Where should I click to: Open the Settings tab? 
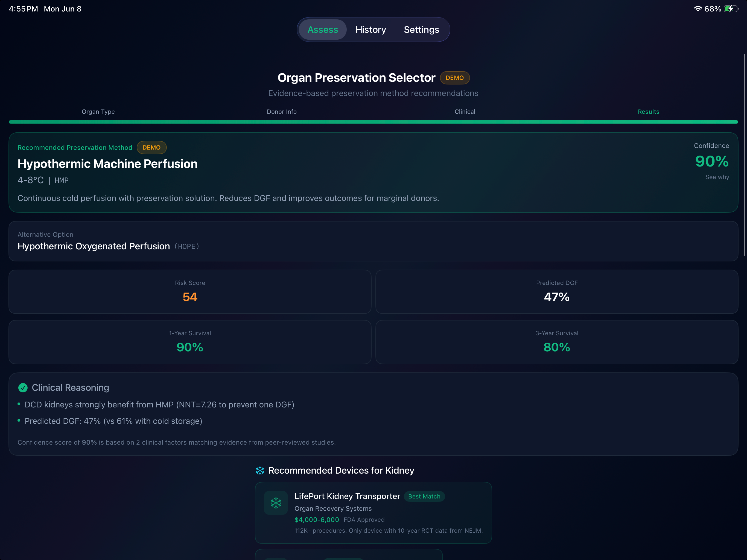click(421, 30)
